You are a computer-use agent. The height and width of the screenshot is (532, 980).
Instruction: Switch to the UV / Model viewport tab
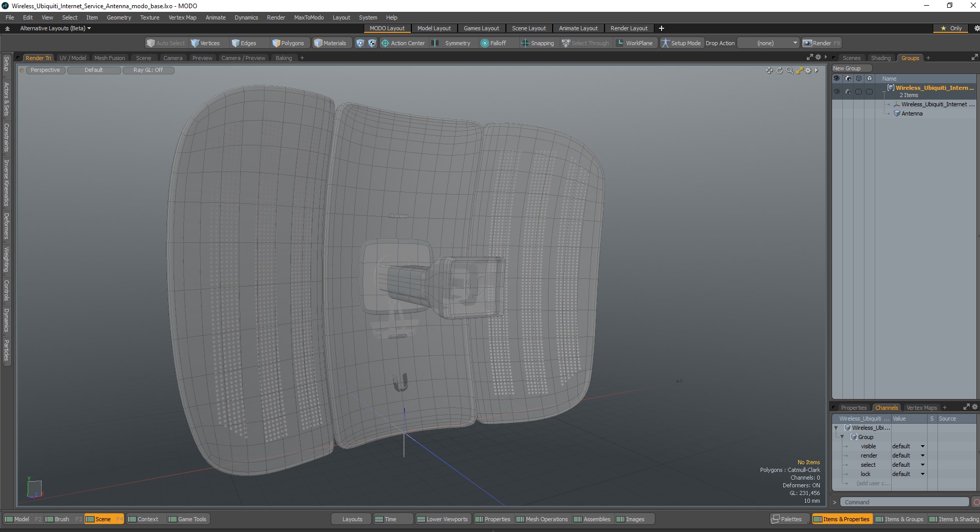(72, 58)
